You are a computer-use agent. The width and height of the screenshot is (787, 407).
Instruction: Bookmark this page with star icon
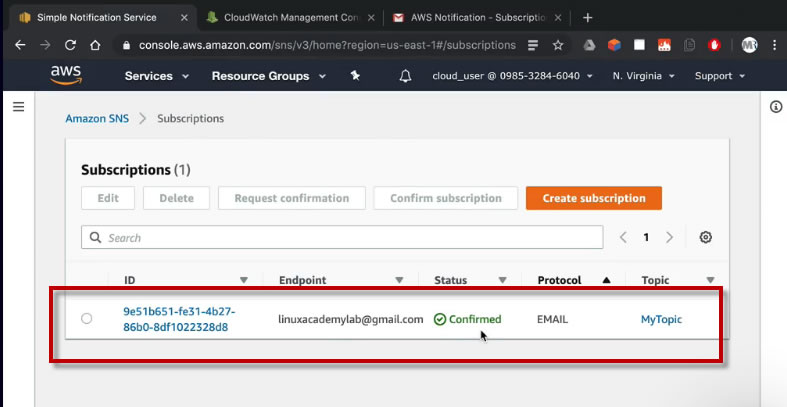click(x=558, y=45)
